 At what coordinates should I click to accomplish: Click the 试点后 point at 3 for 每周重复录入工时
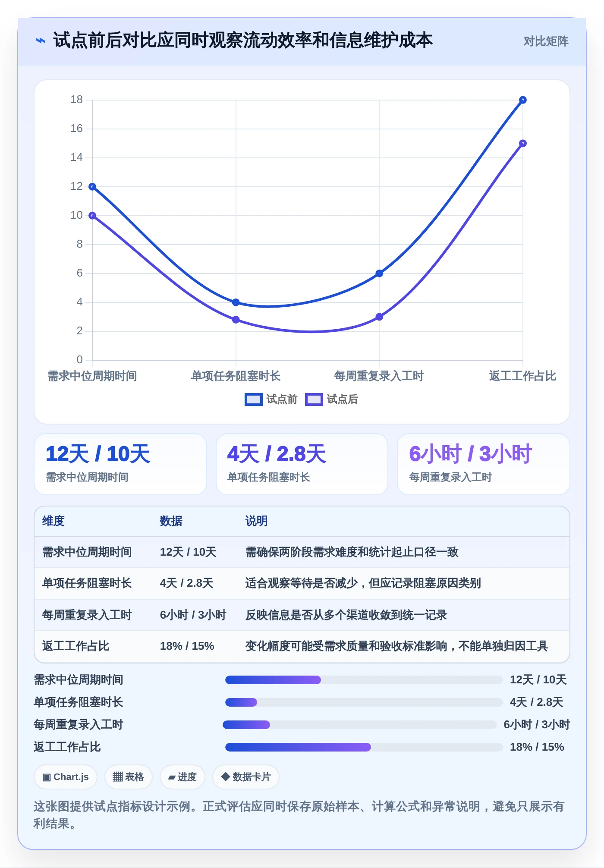tap(379, 317)
